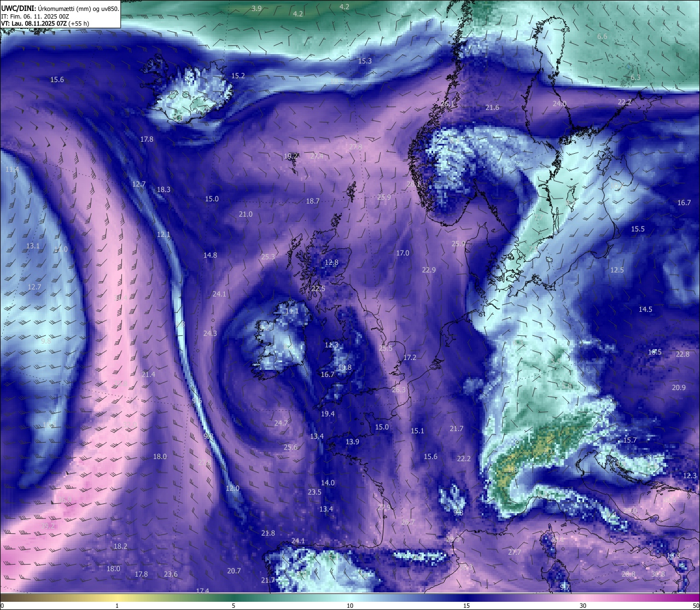Click the 14.8 value label
This screenshot has width=700, height=610.
point(210,255)
